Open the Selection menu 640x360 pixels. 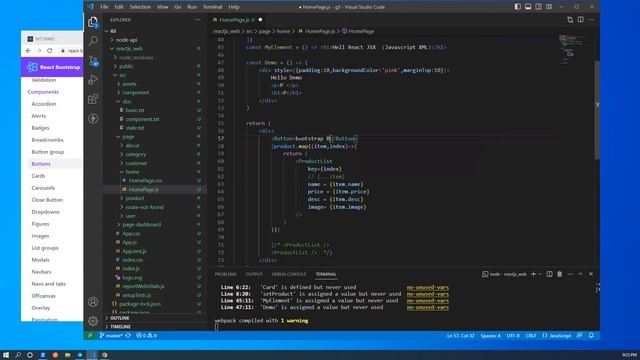click(140, 7)
